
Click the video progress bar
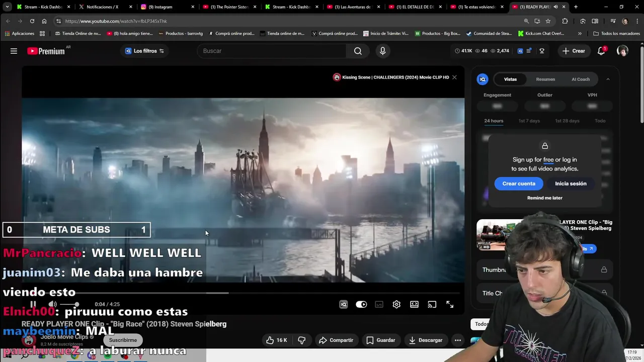(x=243, y=293)
